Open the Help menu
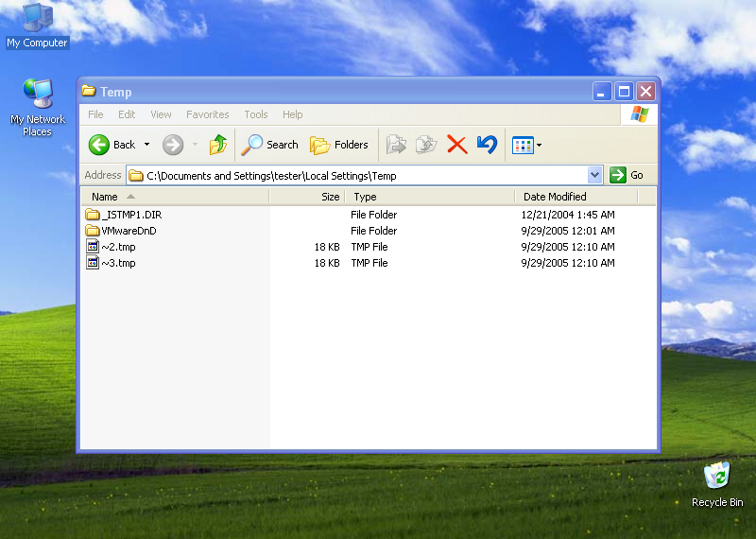Viewport: 756px width, 539px height. click(x=293, y=114)
